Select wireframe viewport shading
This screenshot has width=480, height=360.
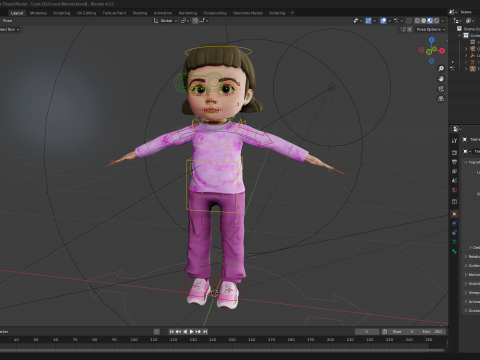tap(417, 21)
